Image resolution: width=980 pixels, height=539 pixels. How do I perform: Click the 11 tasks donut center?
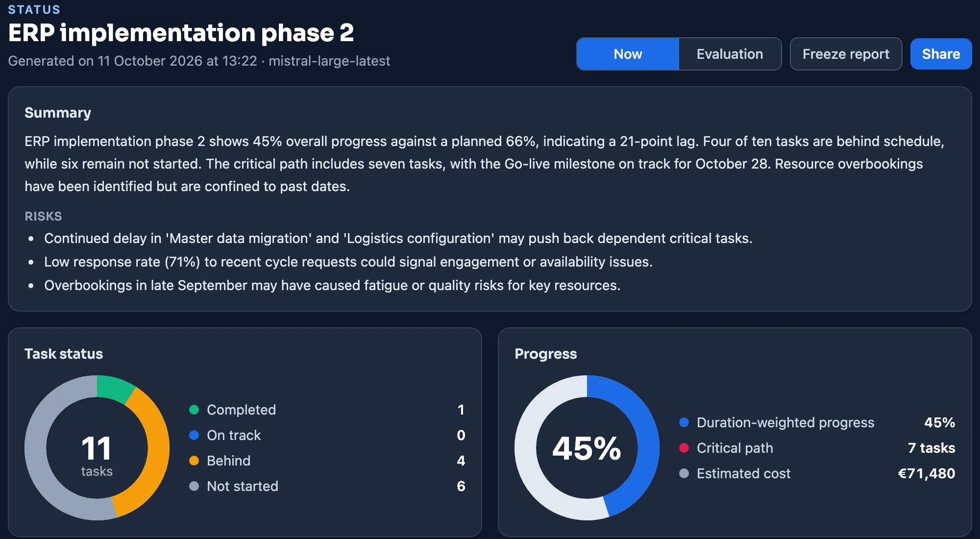coord(97,448)
